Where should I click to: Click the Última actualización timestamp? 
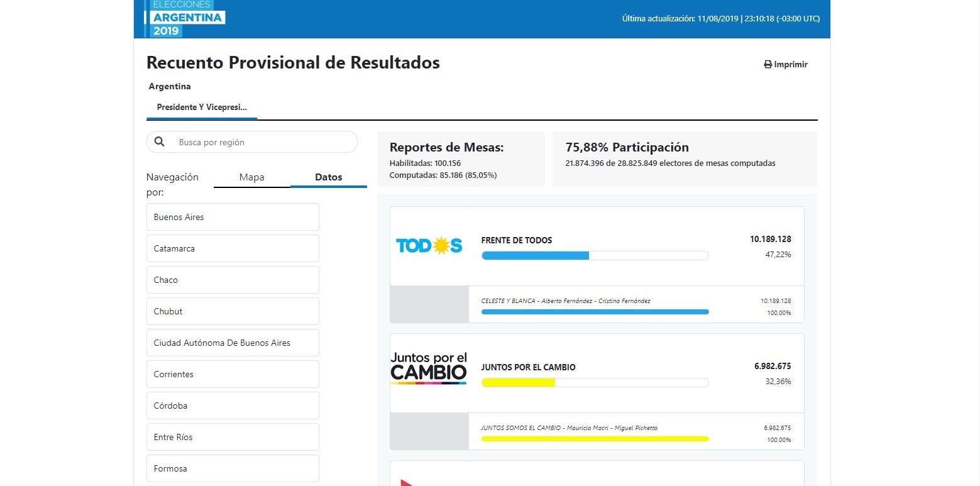click(721, 19)
